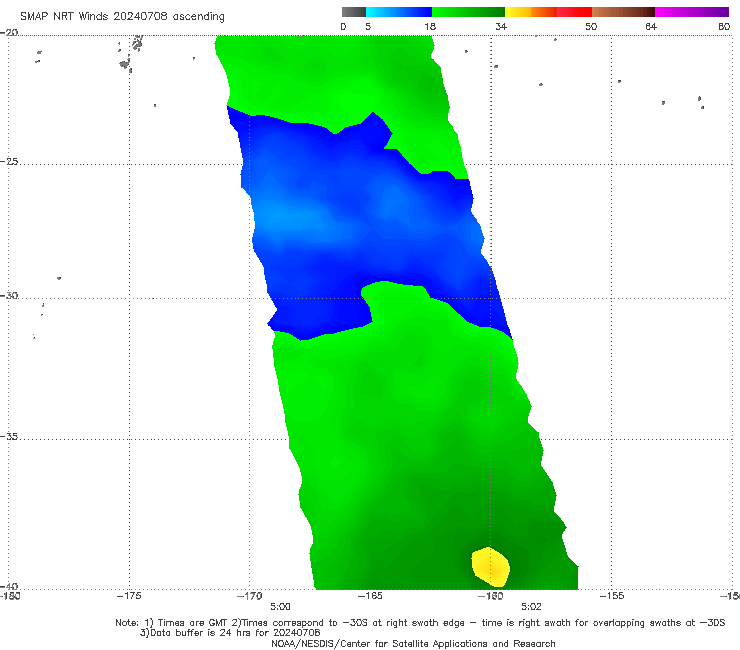Click the colorbar label '34'
Image resolution: width=740 pixels, height=650 pixels.
coord(501,26)
